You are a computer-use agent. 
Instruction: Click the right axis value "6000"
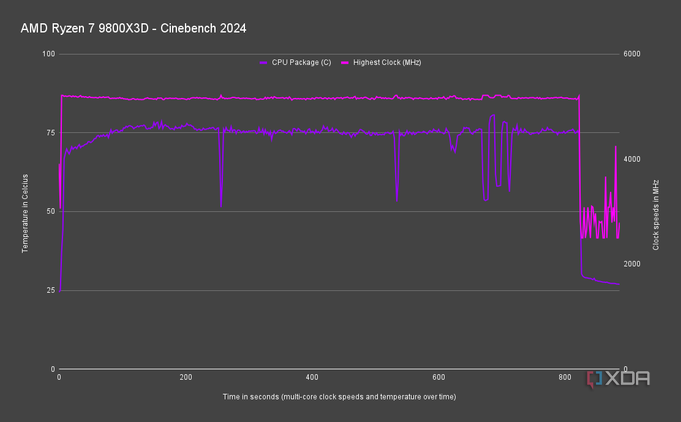[632, 54]
